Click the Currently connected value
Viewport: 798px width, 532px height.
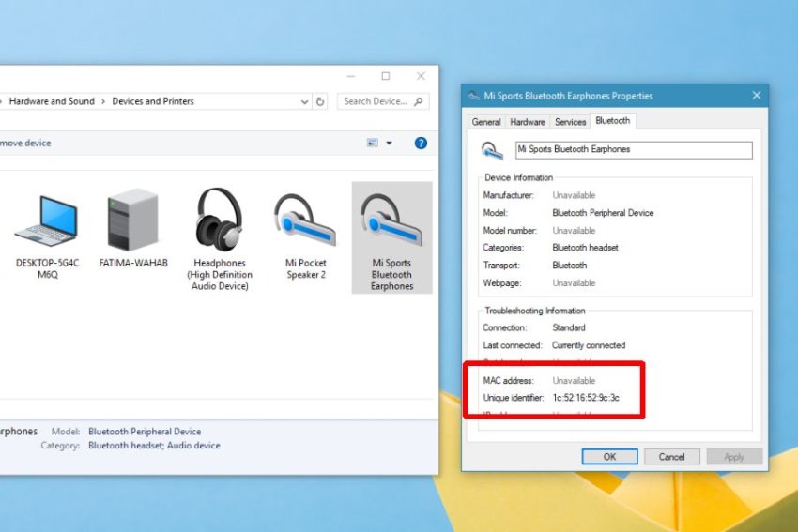pyautogui.click(x=589, y=345)
